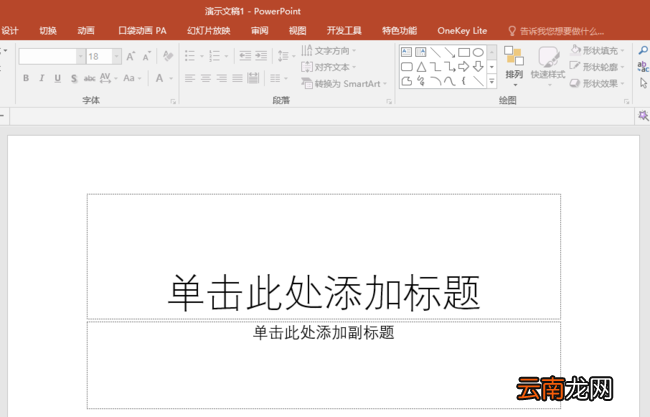This screenshot has width=650, height=417.
Task: Select the Freeform shape
Action: pyautogui.click(x=407, y=81)
